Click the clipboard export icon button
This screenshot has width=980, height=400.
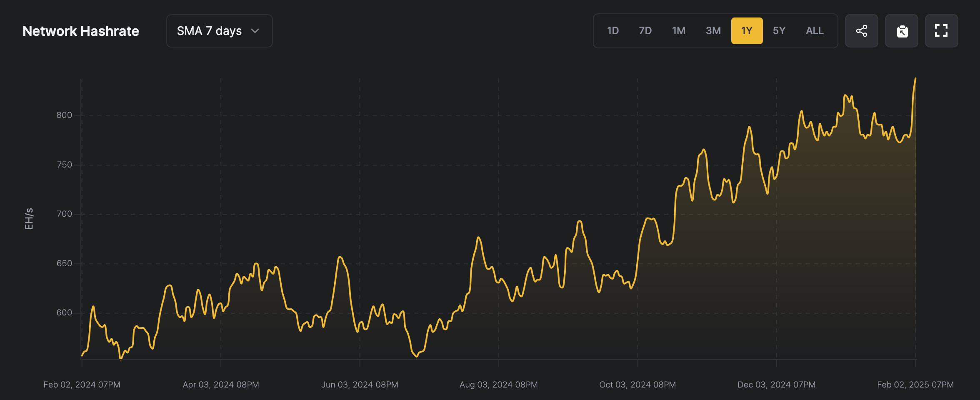pyautogui.click(x=902, y=31)
